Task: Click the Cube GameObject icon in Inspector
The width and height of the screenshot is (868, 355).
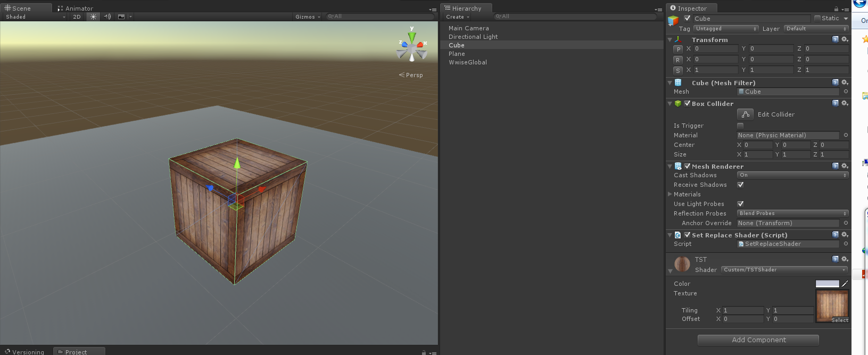Action: 673,20
